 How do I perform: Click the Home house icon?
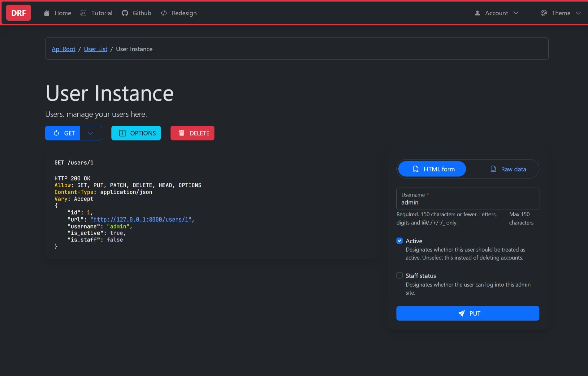pos(47,13)
